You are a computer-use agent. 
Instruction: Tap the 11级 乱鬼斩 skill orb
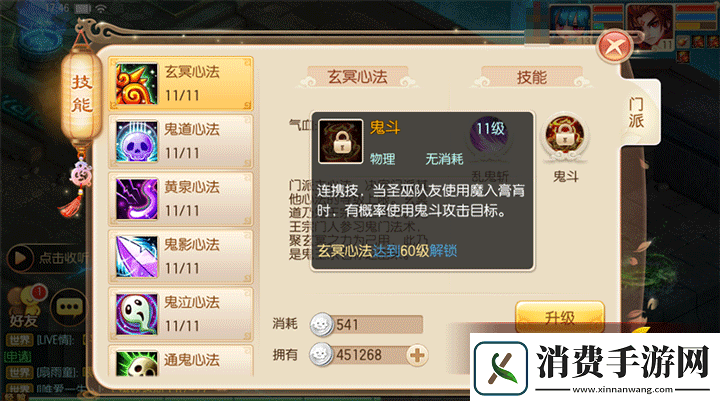click(490, 136)
